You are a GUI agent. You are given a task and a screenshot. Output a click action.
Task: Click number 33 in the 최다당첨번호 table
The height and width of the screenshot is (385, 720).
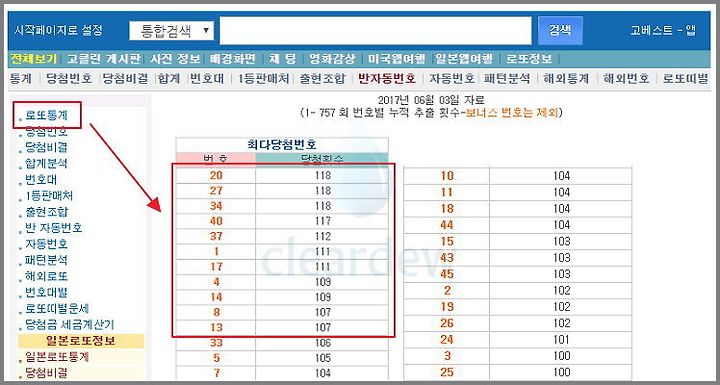pos(216,343)
